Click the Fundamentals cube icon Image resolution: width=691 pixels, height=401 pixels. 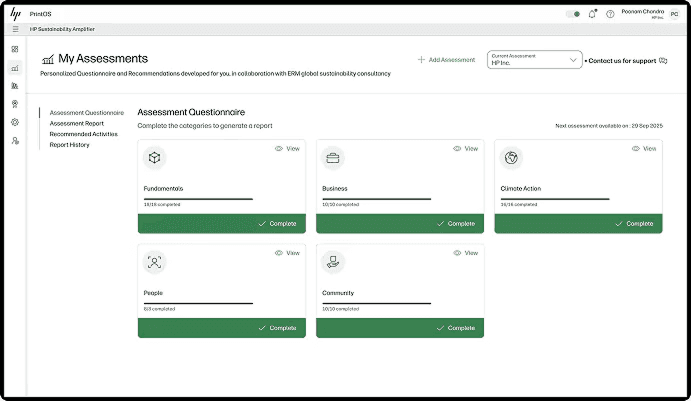154,158
